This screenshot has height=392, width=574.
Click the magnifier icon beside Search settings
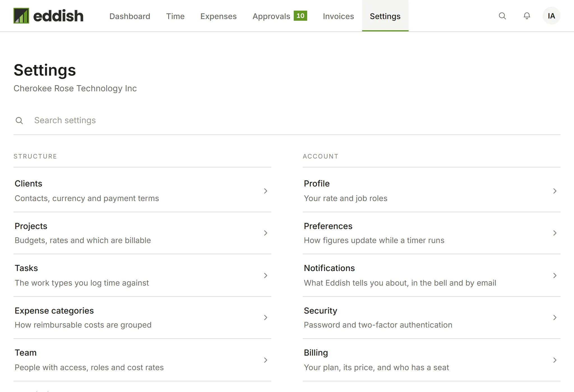19,120
